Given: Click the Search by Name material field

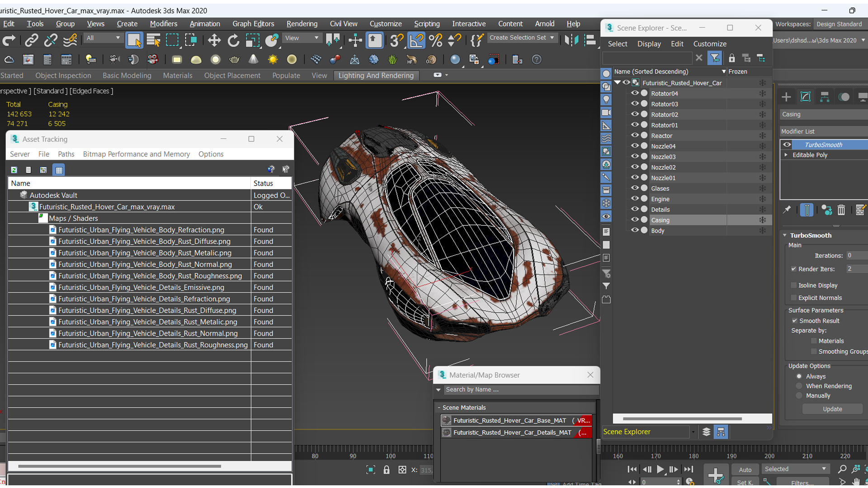Looking at the screenshot, I should [x=521, y=389].
